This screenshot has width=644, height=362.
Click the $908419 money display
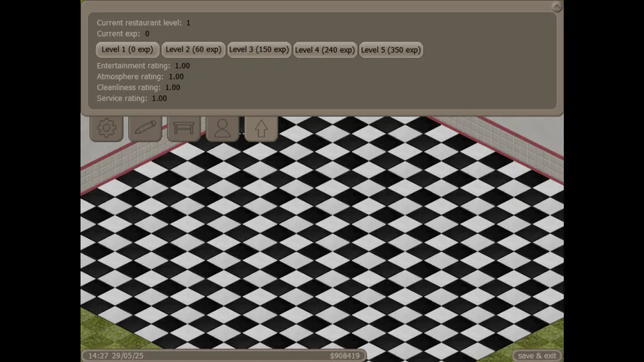click(x=345, y=356)
